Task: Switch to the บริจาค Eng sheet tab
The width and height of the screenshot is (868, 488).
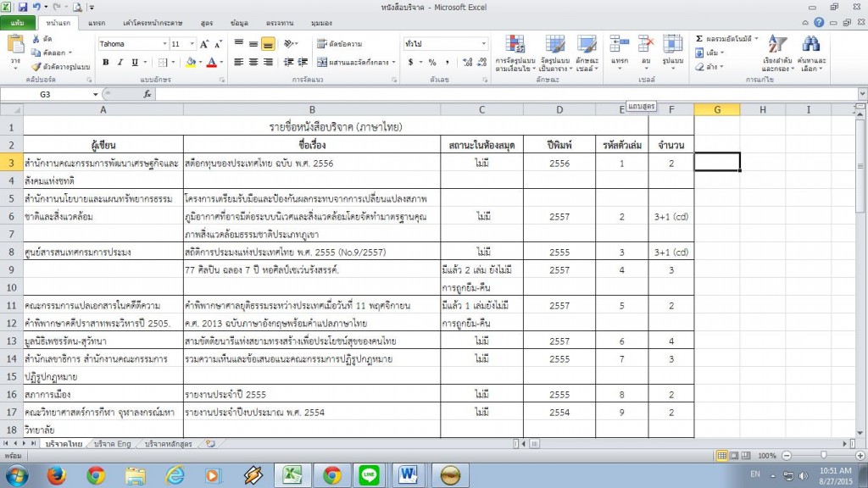Action: 113,444
